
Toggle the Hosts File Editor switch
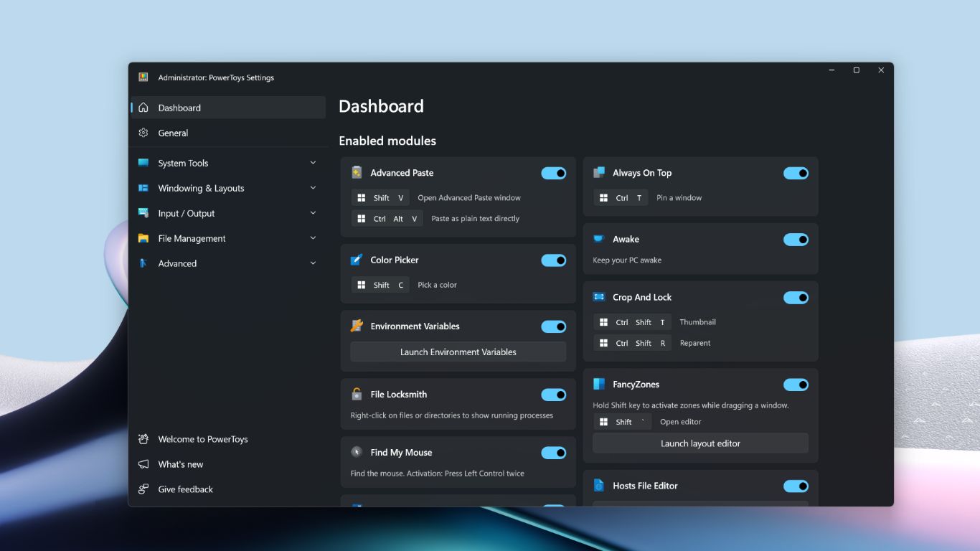coord(796,486)
